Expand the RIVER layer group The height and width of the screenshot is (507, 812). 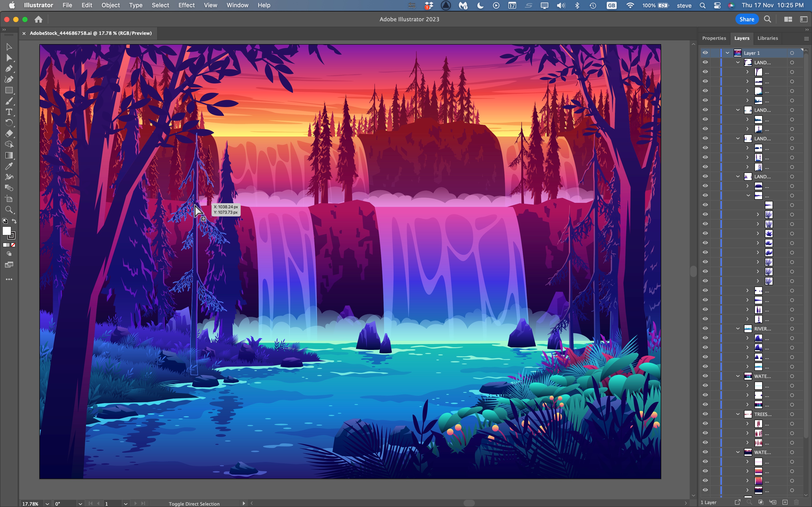click(738, 328)
